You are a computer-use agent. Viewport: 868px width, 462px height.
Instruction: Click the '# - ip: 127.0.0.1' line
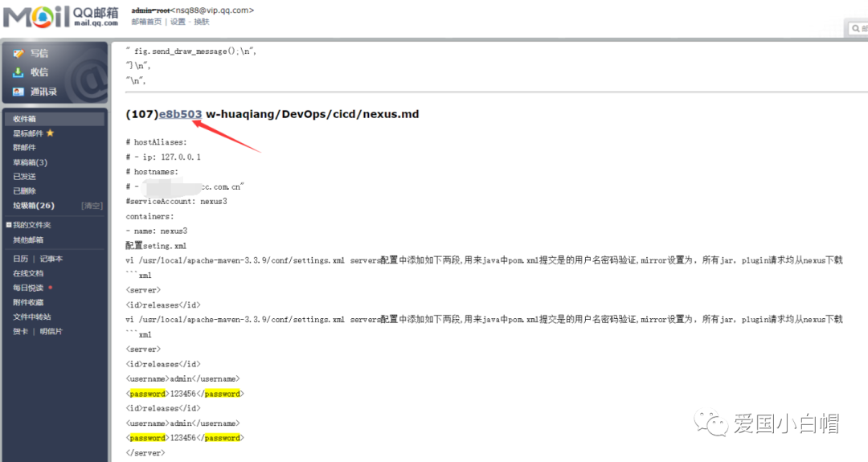[x=163, y=157]
